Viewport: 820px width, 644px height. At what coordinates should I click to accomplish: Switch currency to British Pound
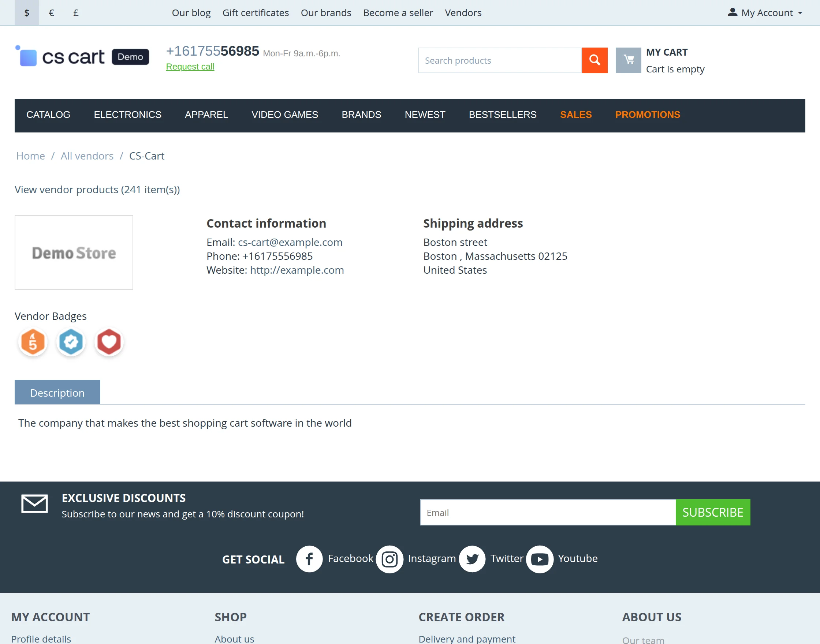click(76, 13)
